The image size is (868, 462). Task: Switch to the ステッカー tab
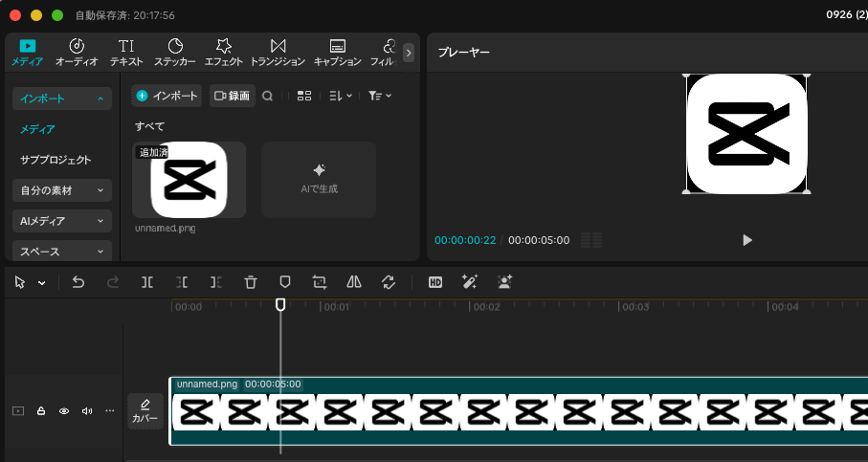[x=175, y=54]
